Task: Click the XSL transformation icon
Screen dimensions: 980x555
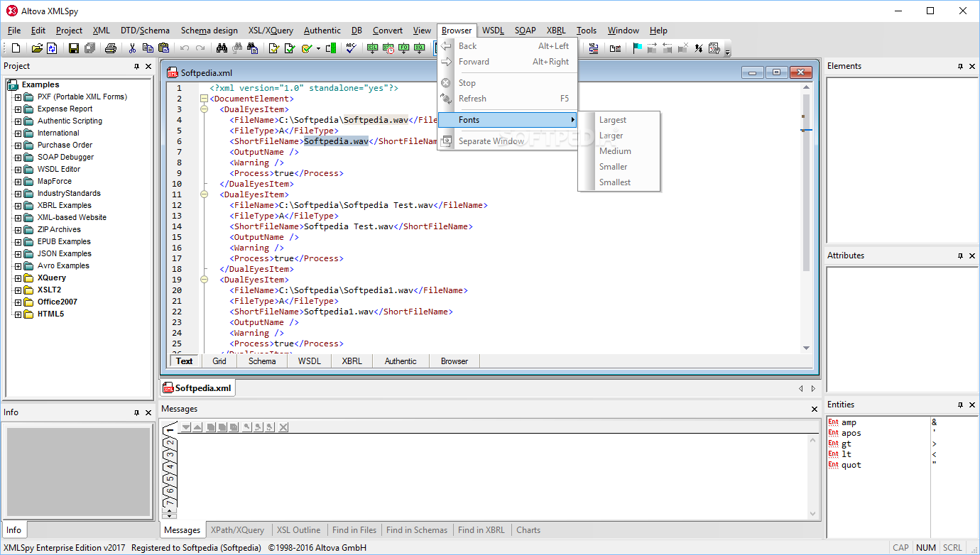Action: [x=372, y=48]
